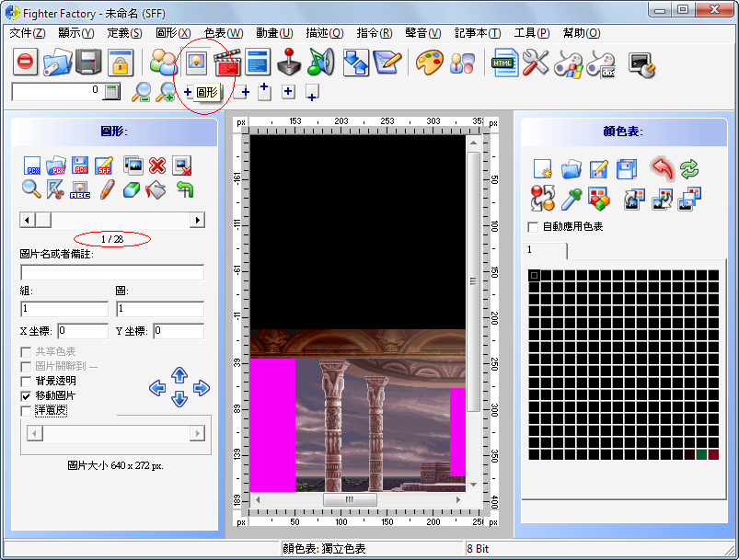Click the zoom out magnifier icon
This screenshot has height=560, width=739.
coord(141,92)
